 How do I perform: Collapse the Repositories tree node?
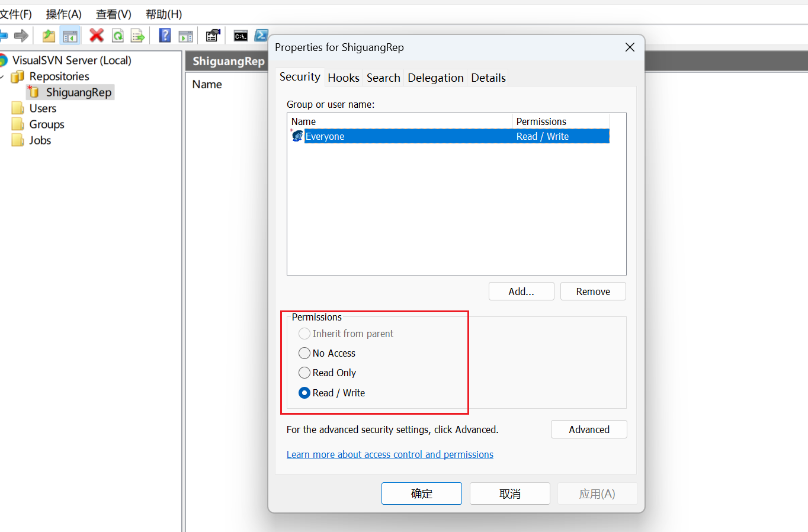click(2, 76)
